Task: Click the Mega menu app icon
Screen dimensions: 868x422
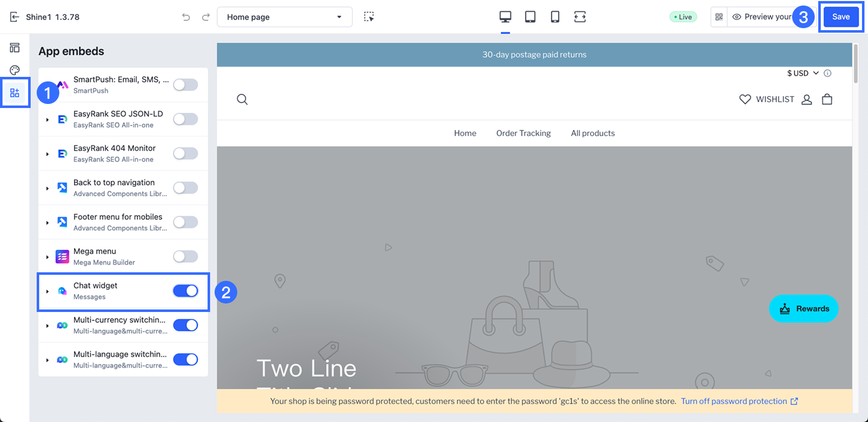Action: [62, 257]
